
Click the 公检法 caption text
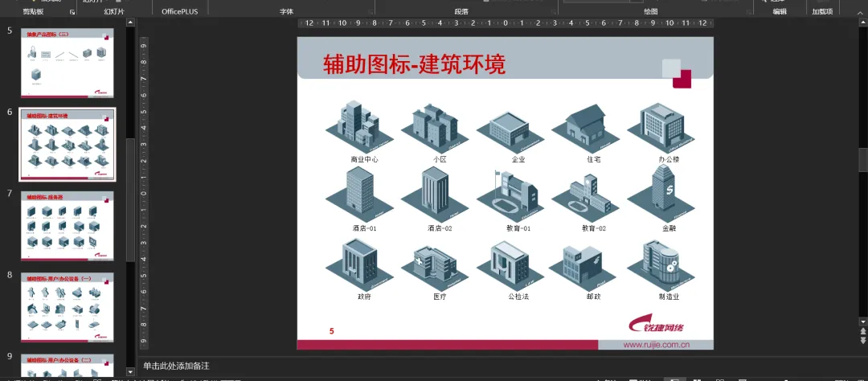coord(518,297)
